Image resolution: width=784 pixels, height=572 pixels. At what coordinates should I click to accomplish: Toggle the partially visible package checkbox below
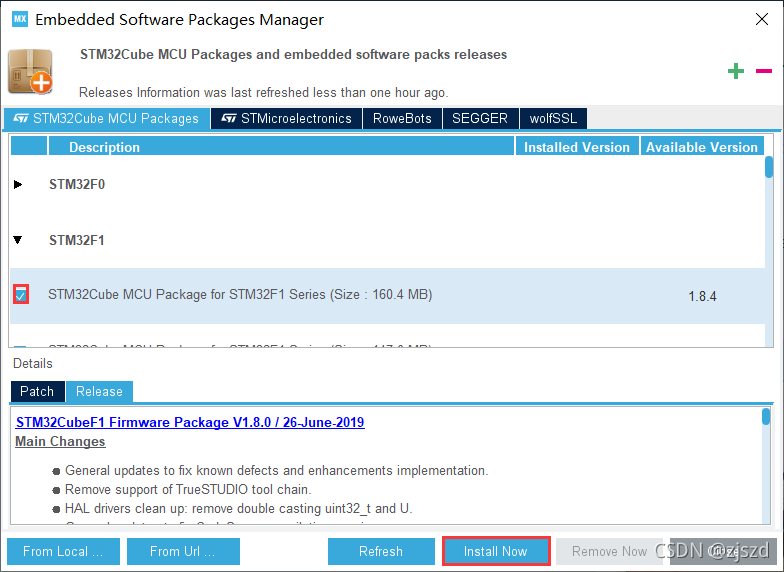tap(20, 346)
